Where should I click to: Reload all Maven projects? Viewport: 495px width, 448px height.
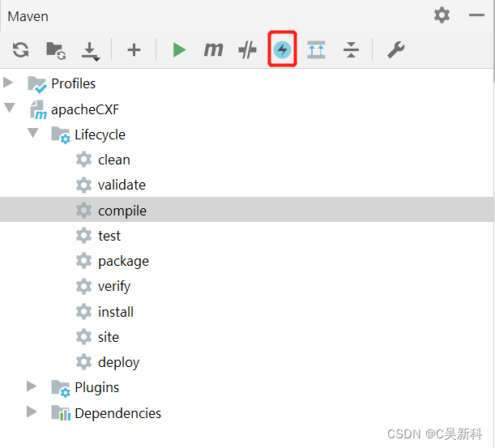click(x=21, y=50)
